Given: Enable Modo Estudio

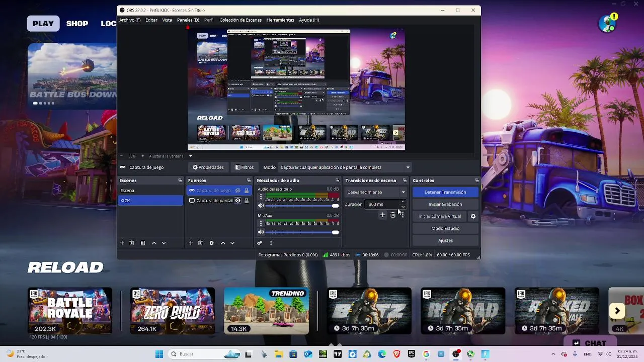Looking at the screenshot, I should (445, 228).
